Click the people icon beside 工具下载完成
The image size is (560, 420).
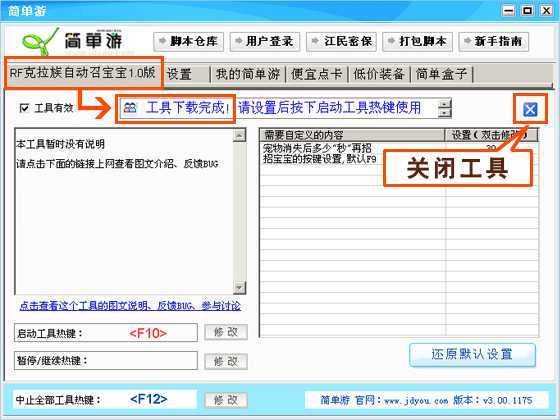(x=130, y=108)
